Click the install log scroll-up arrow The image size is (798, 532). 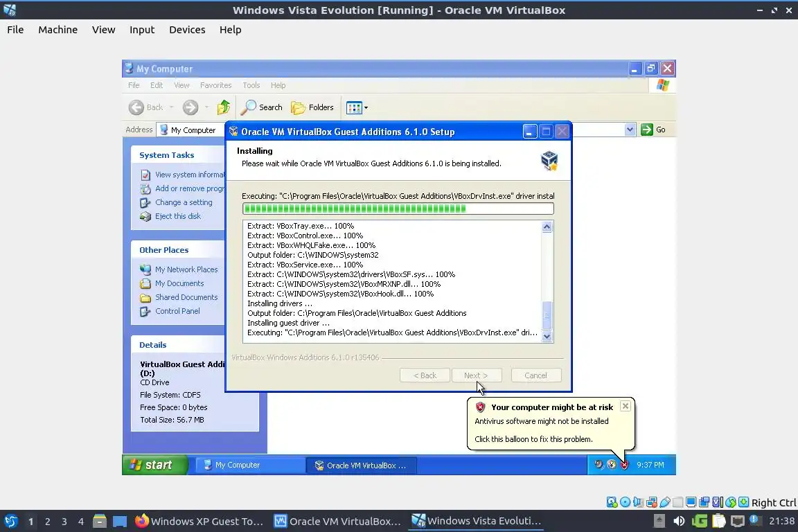point(547,227)
